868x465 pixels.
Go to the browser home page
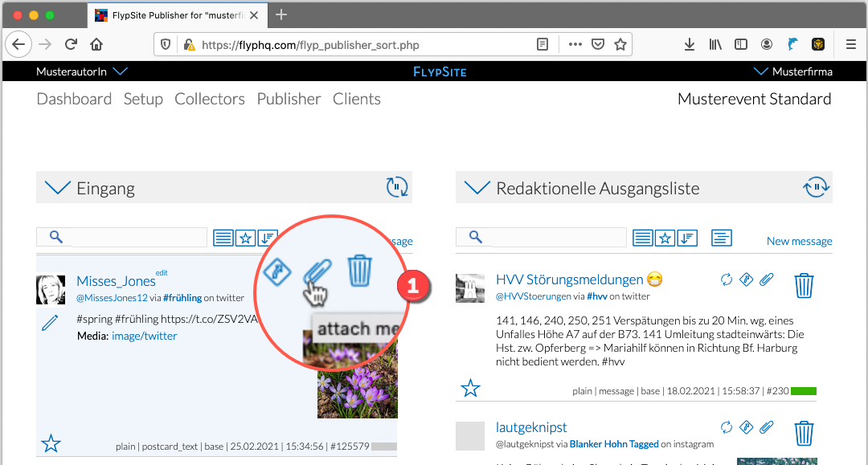click(x=96, y=44)
